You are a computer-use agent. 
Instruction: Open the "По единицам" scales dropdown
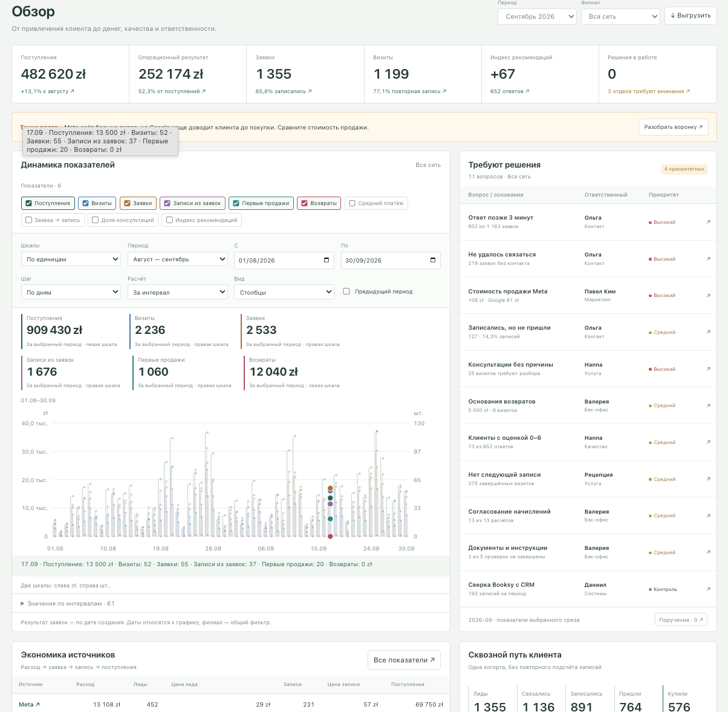click(71, 260)
